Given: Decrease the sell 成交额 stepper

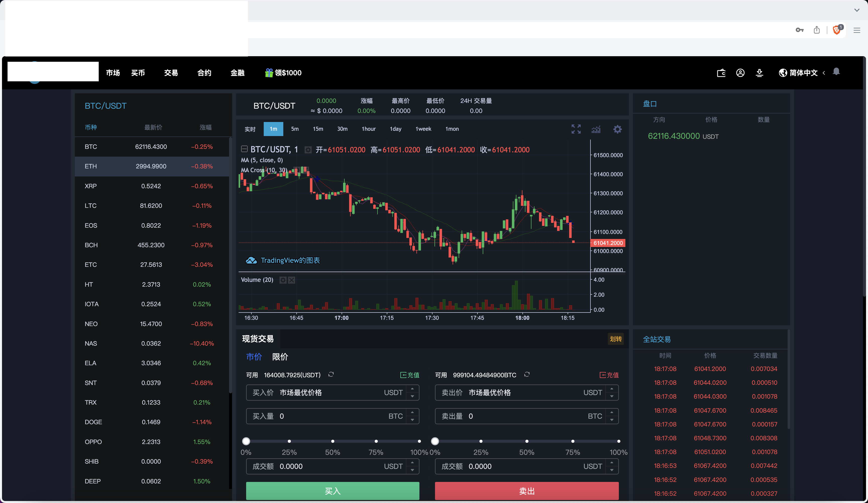Looking at the screenshot, I should (x=612, y=470).
